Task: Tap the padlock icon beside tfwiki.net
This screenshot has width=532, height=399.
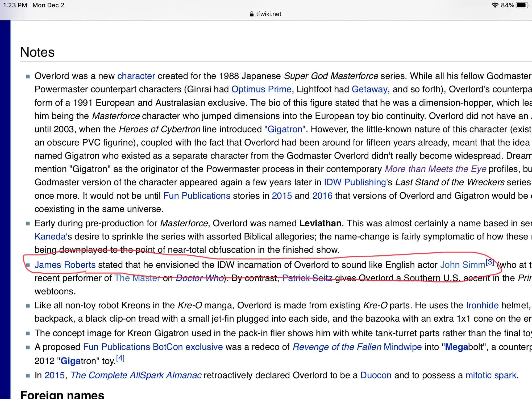Action: [x=252, y=14]
